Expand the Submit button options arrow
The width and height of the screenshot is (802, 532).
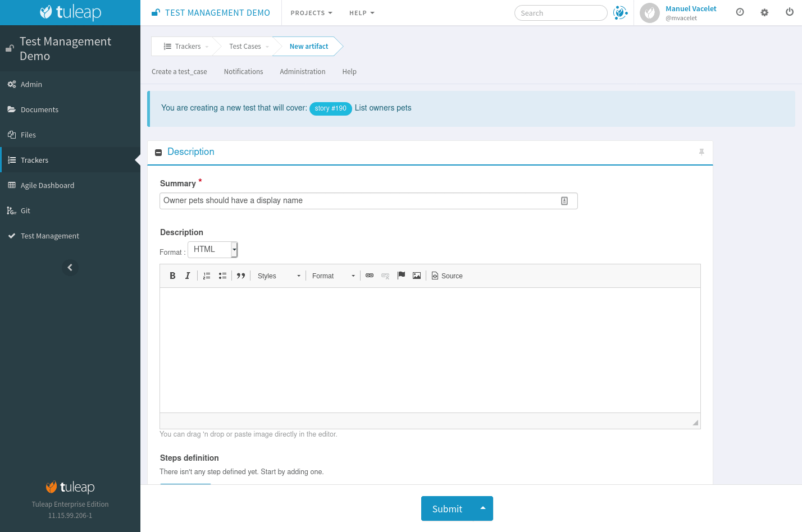[483, 508]
